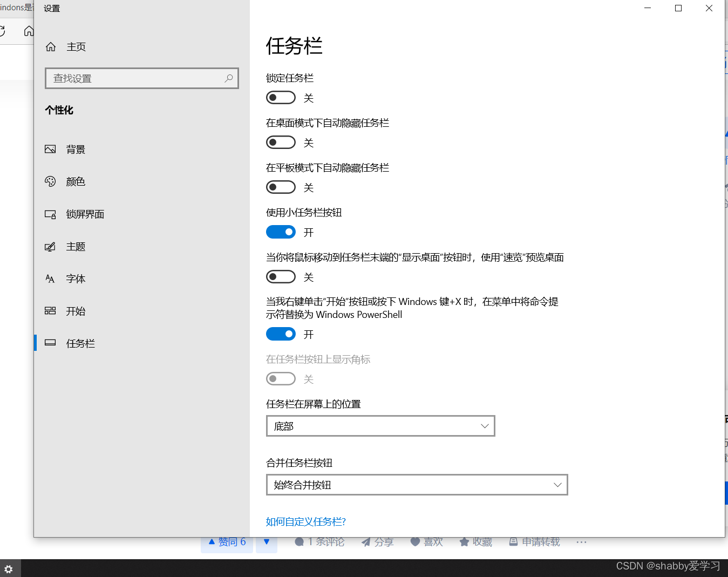Select 任务栏 in sidebar
This screenshot has height=577, width=728.
pyautogui.click(x=81, y=343)
